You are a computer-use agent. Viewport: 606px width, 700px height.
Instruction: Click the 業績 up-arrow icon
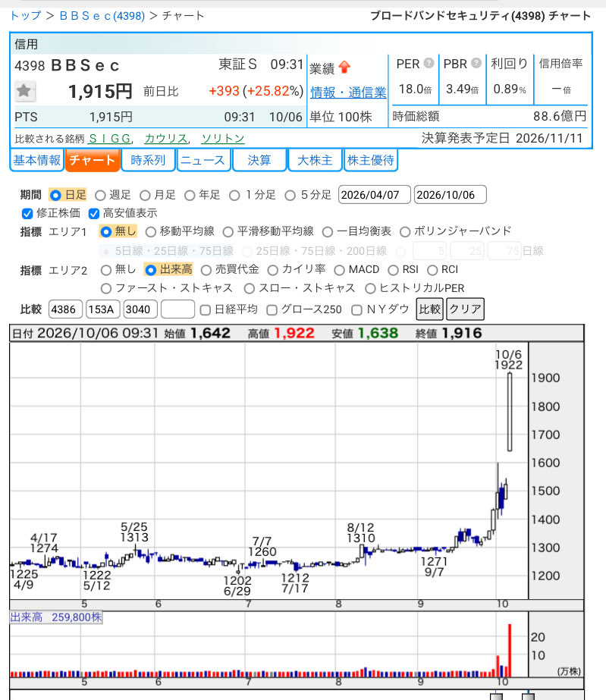coord(344,67)
